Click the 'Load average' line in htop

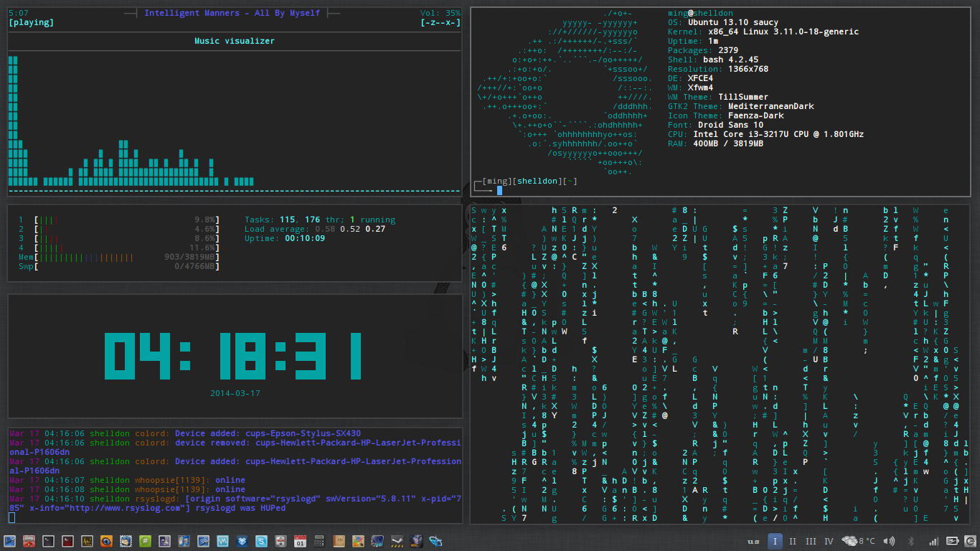point(315,229)
